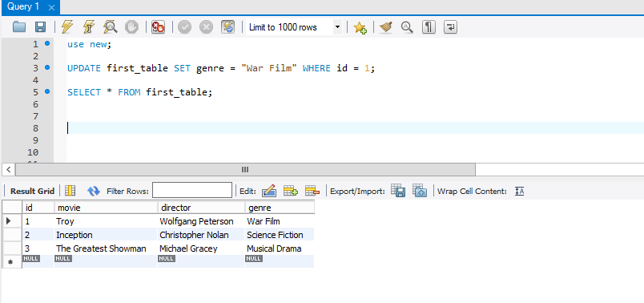Sort by the director column header

(201, 208)
